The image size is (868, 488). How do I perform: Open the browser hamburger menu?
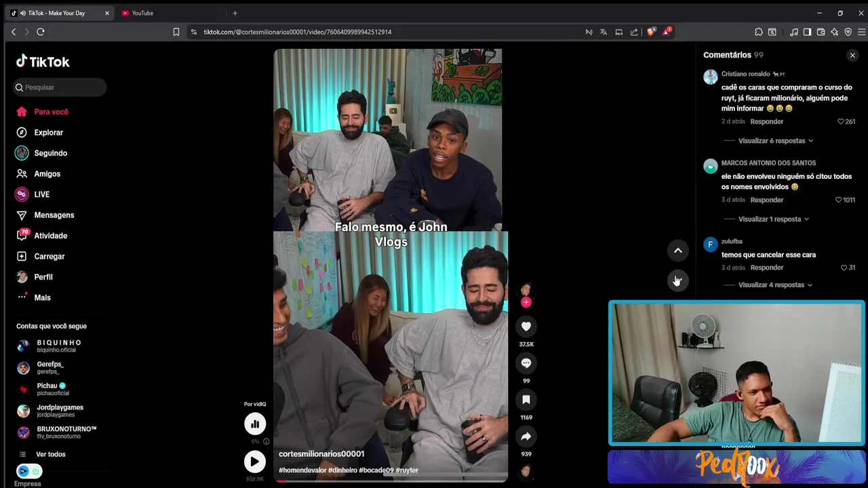[861, 32]
